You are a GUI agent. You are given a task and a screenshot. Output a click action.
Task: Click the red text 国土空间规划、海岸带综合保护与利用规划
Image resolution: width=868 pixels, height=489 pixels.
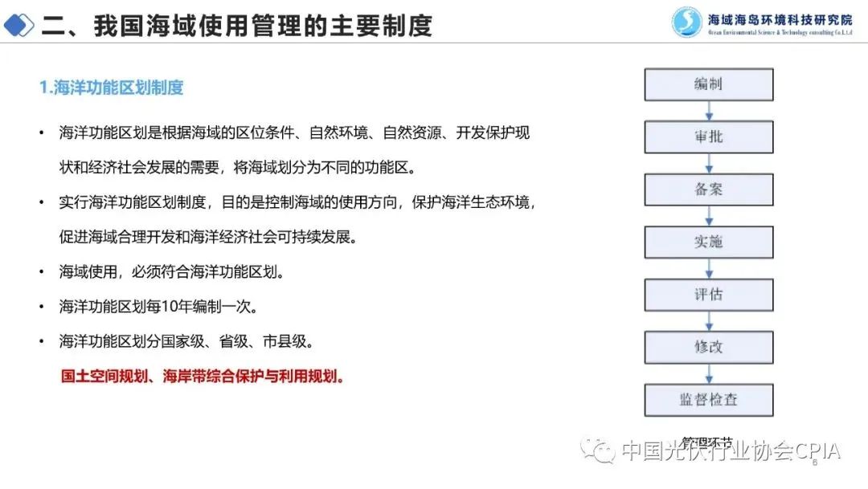pos(203,376)
